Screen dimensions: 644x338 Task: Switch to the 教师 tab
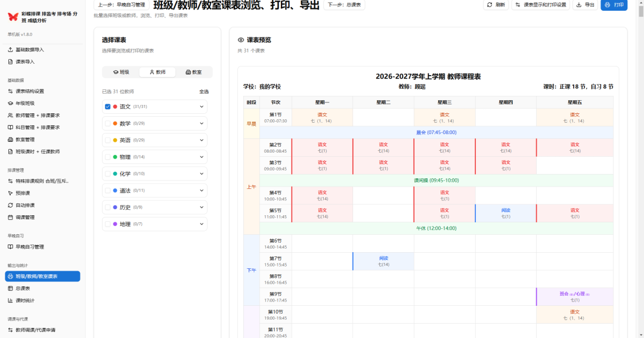pyautogui.click(x=157, y=72)
